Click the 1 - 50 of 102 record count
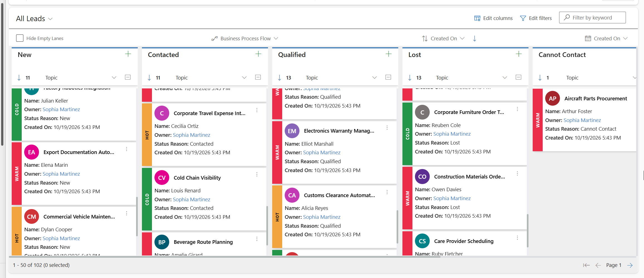Viewport: 644px width, 278px height. (x=41, y=265)
